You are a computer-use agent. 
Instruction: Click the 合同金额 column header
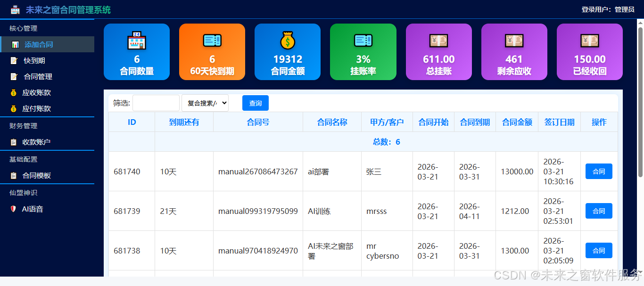(x=517, y=122)
